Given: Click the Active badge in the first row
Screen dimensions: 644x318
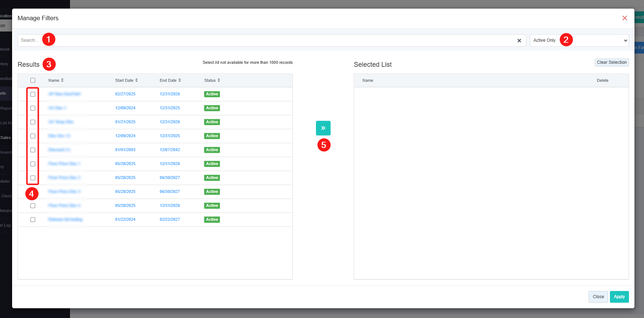Looking at the screenshot, I should 212,94.
